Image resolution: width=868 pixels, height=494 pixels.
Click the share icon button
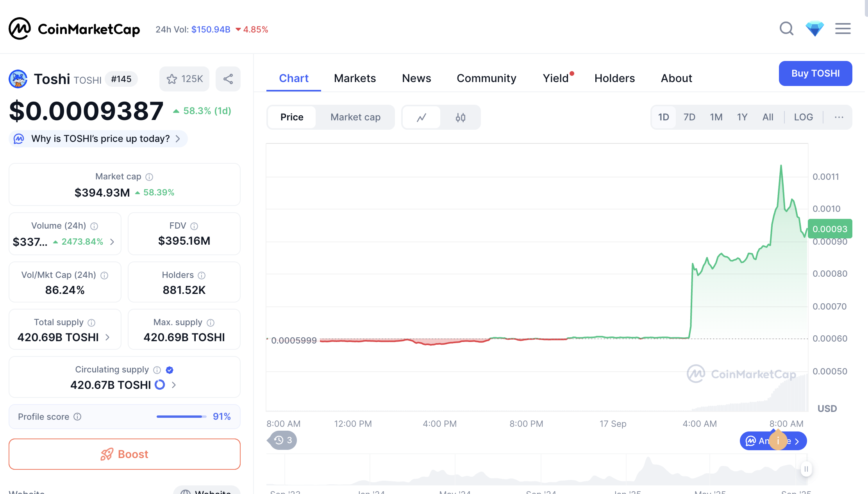coord(228,79)
